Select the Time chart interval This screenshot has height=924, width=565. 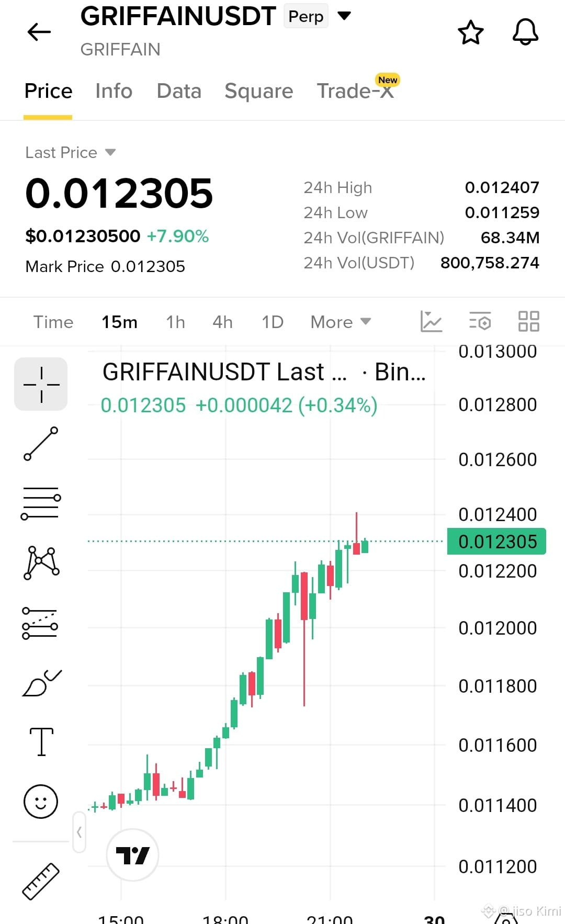tap(53, 322)
